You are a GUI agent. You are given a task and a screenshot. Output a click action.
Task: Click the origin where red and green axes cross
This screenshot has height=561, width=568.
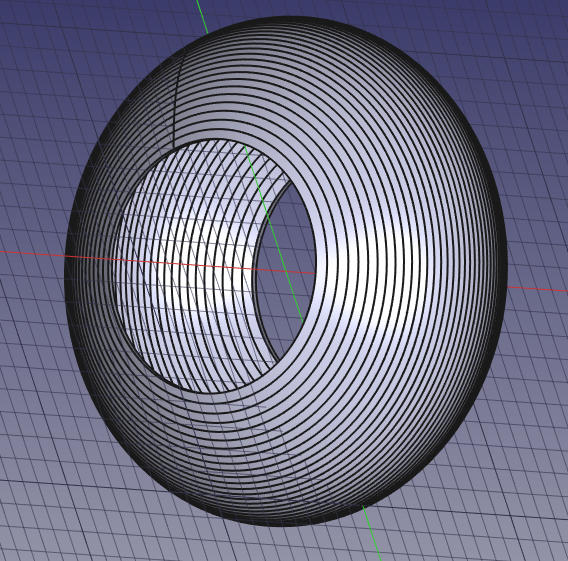286,271
